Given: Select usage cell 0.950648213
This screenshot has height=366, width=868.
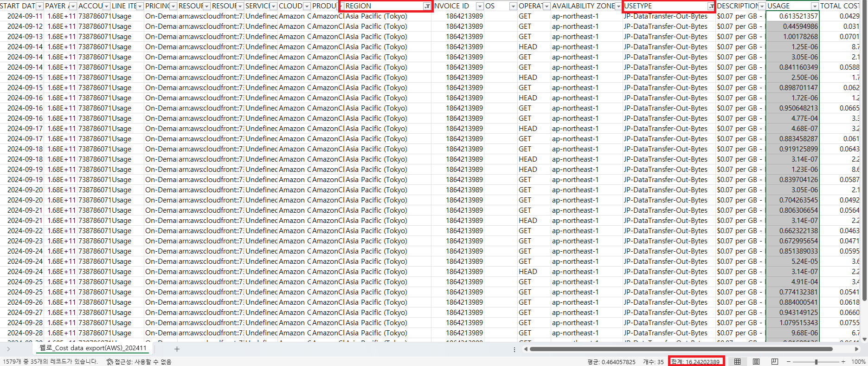Looking at the screenshot, I should [x=793, y=108].
